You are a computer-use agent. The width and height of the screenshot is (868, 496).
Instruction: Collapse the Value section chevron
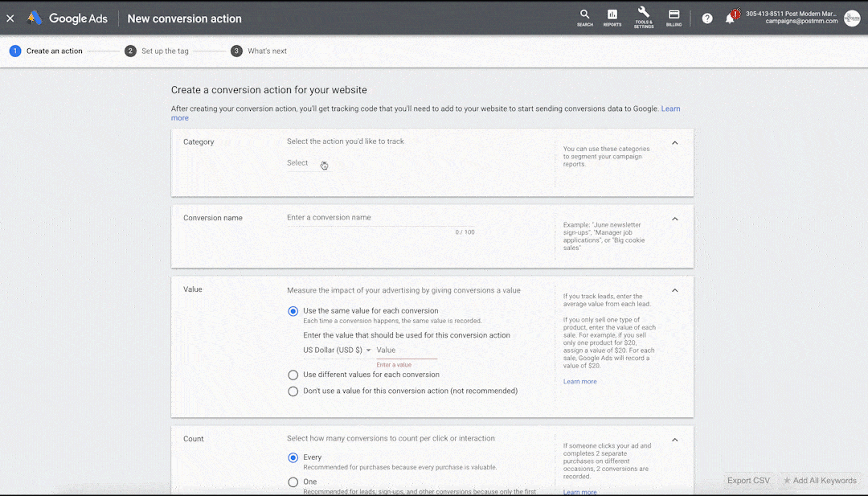674,290
